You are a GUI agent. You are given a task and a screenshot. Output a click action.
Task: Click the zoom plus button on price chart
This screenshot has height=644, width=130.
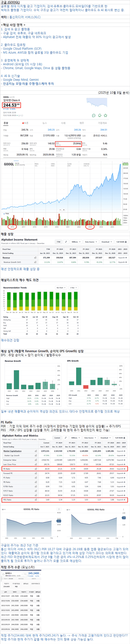64,210
